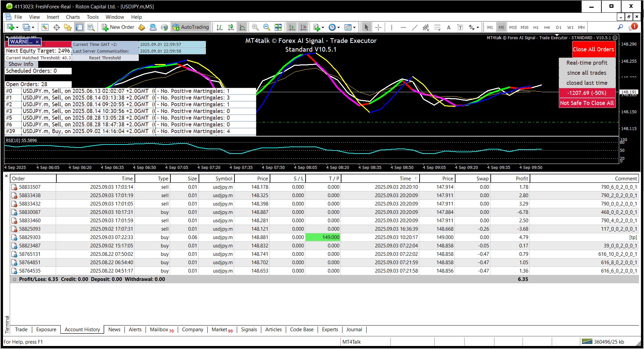This screenshot has height=349, width=644.
Task: Open the Charts menu
Action: [73, 17]
